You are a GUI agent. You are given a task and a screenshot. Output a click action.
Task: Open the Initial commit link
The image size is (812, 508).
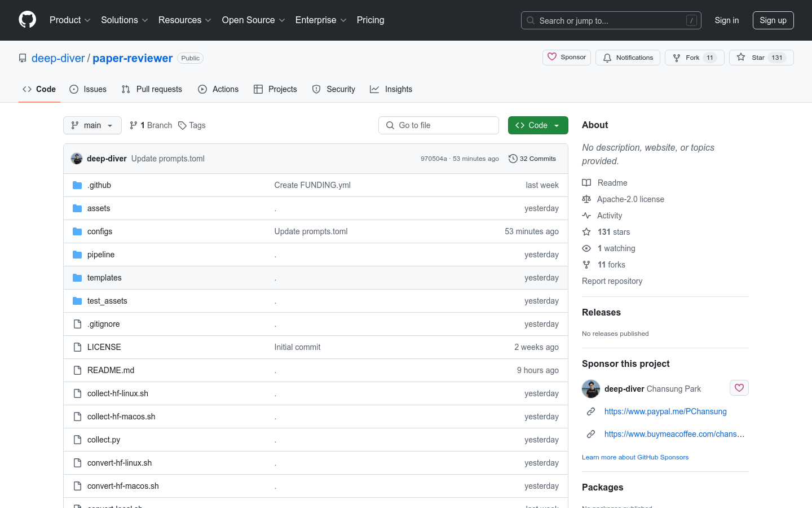[x=297, y=347]
